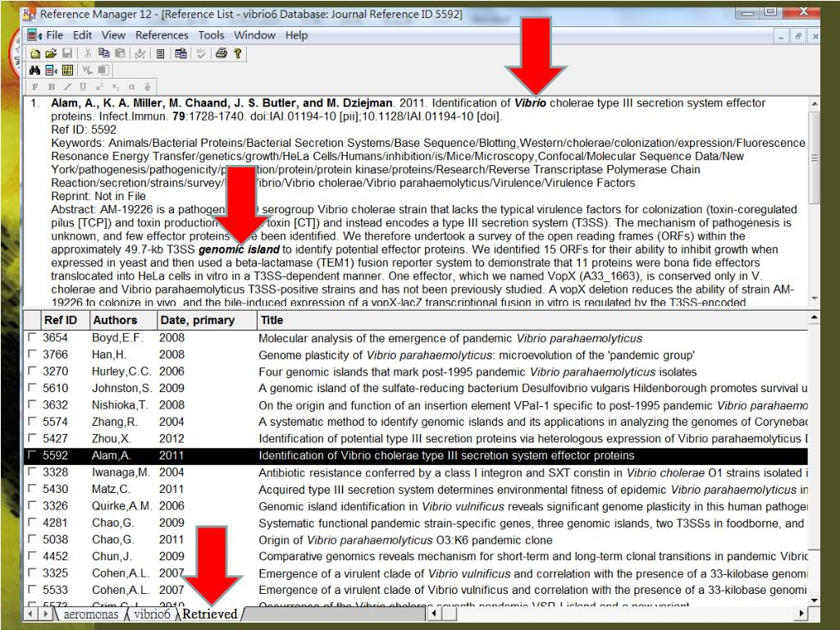The height and width of the screenshot is (630, 840).
Task: Click the Copy icon in toolbar
Action: [x=104, y=53]
